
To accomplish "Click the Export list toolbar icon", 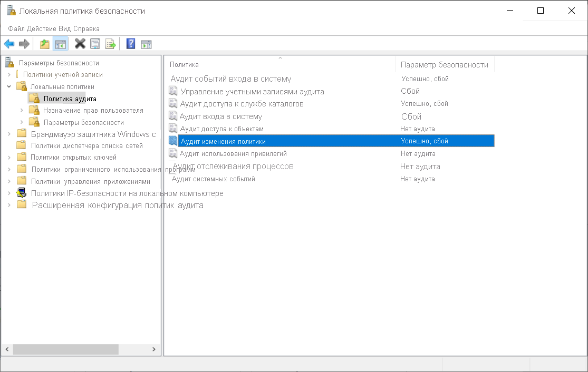I will pyautogui.click(x=111, y=44).
